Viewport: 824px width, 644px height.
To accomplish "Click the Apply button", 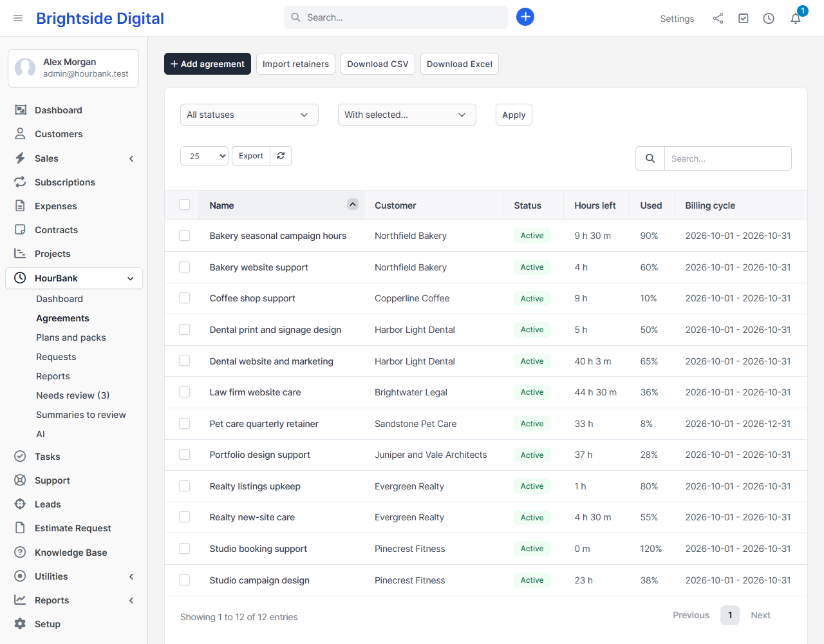I will coord(514,115).
